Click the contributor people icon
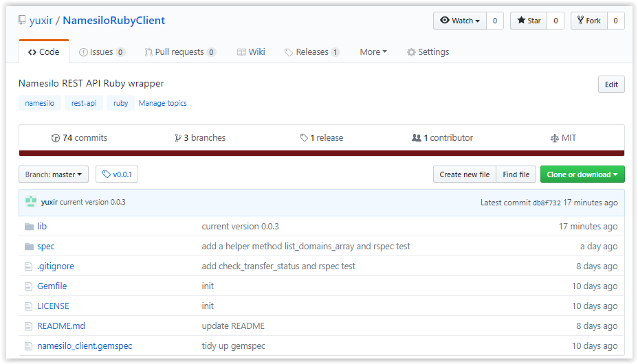The image size is (638, 364). point(416,138)
